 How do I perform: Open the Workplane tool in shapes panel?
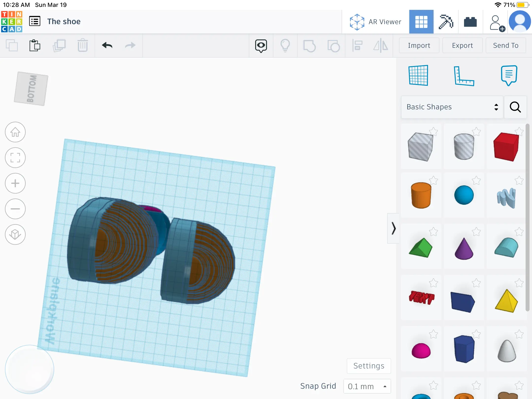pos(418,75)
